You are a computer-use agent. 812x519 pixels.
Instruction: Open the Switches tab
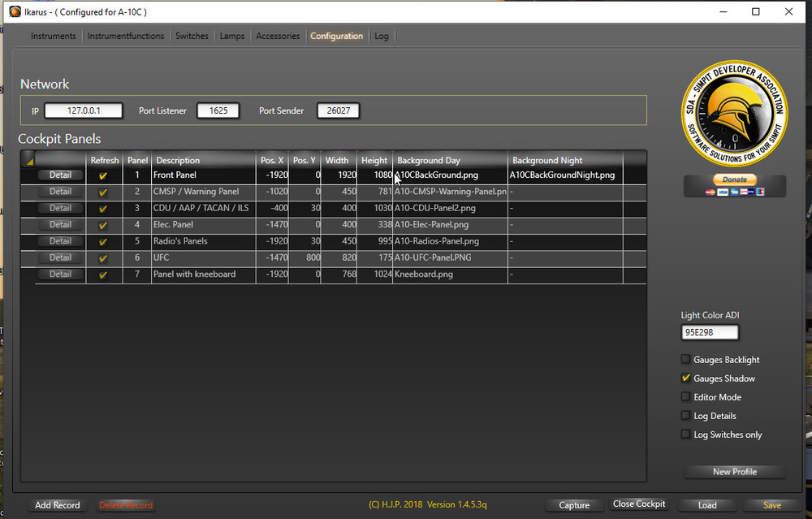point(192,36)
